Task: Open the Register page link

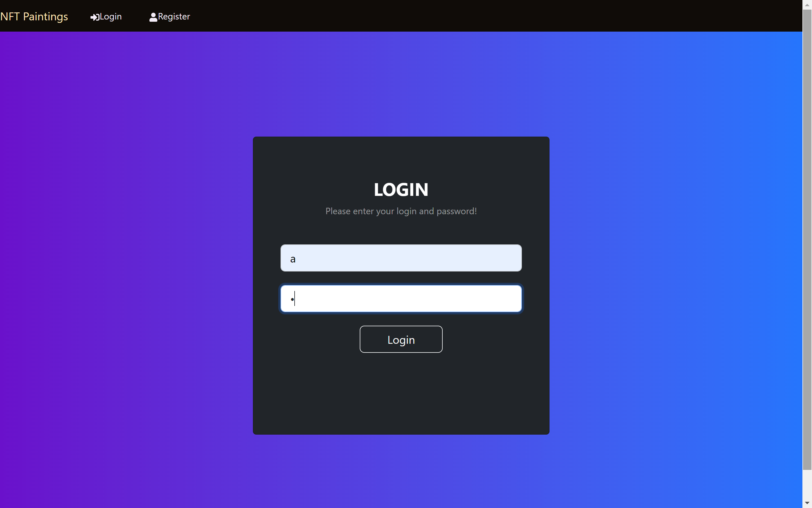Action: tap(170, 16)
